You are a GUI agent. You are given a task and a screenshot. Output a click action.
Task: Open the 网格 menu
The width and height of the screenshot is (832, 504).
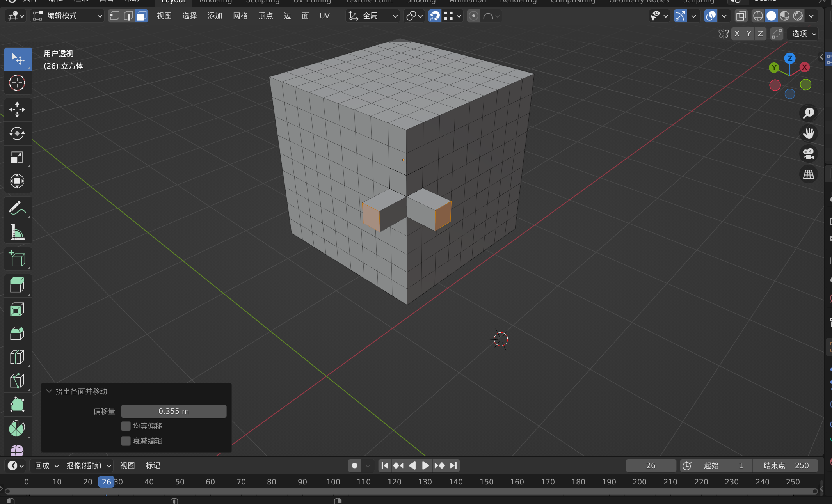(x=240, y=16)
